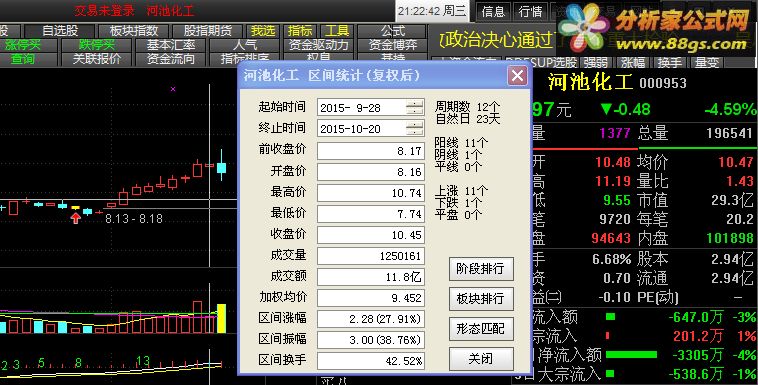Image resolution: width=758 pixels, height=385 pixels.
Task: Click the 形态匹配 button
Action: click(481, 329)
